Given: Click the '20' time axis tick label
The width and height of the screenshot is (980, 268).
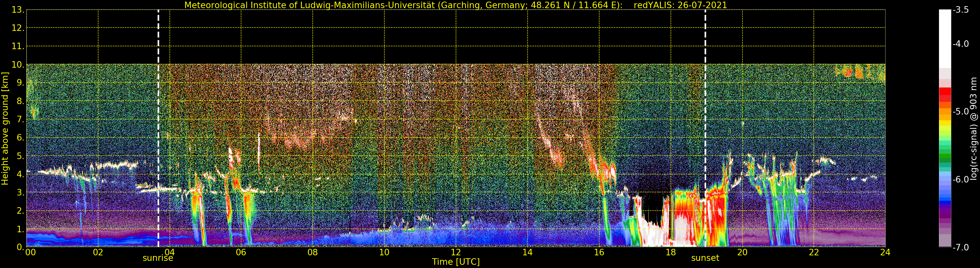Looking at the screenshot, I should [742, 252].
